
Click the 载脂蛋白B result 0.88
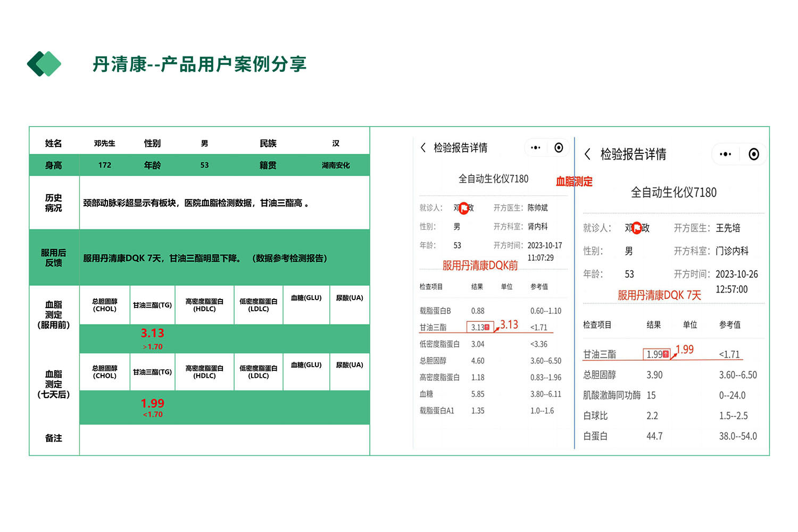pyautogui.click(x=478, y=311)
